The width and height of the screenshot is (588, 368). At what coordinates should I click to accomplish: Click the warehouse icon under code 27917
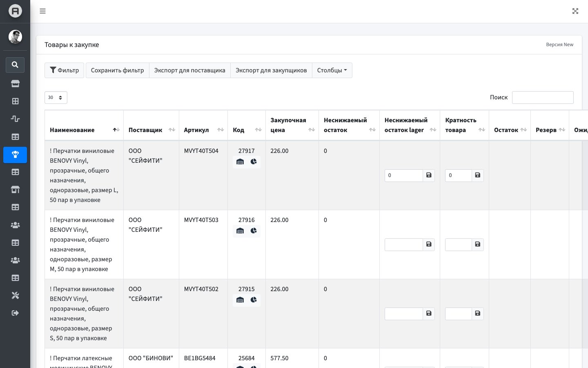coord(240,162)
